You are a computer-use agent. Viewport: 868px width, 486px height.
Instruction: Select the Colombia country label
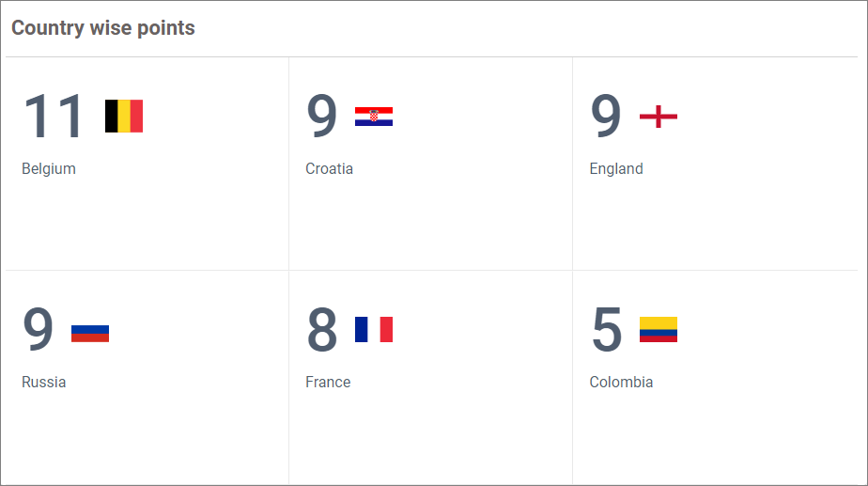(x=621, y=383)
